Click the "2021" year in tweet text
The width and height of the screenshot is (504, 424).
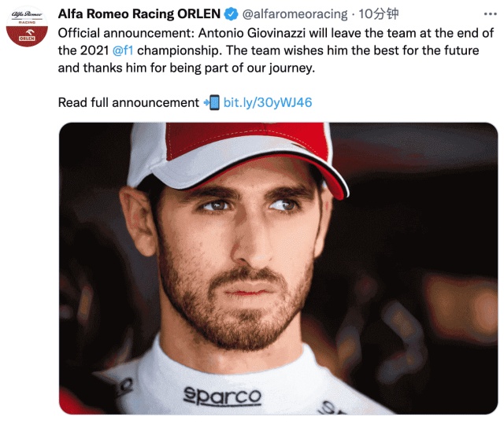tap(96, 50)
